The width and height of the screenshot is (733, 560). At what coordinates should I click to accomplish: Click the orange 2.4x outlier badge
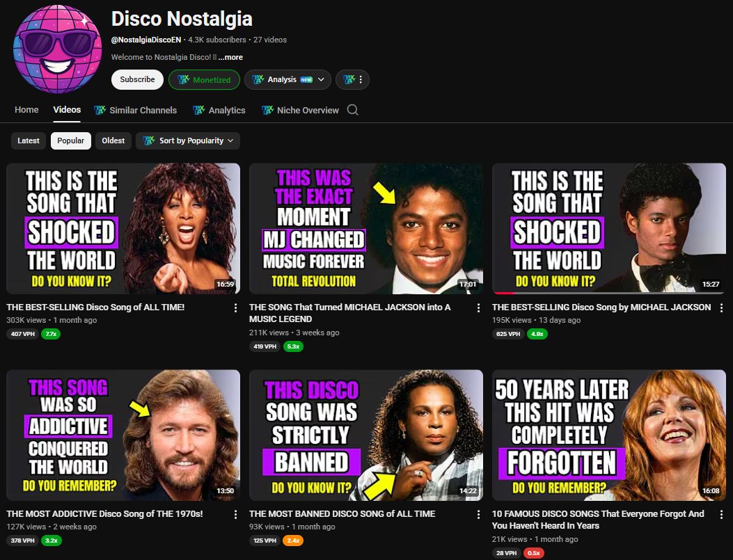coord(293,541)
